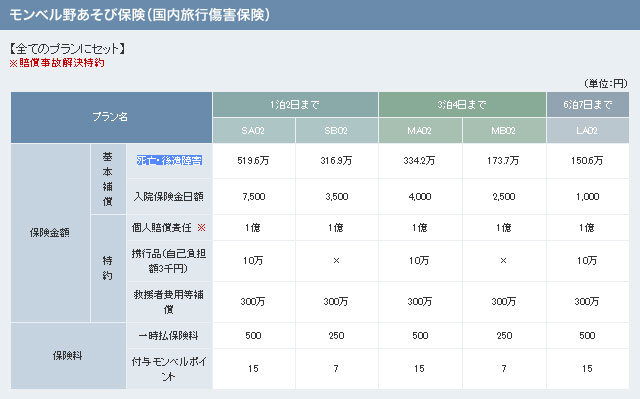Click the 10万 cell in MA02 column
The image size is (640, 399).
click(x=420, y=261)
